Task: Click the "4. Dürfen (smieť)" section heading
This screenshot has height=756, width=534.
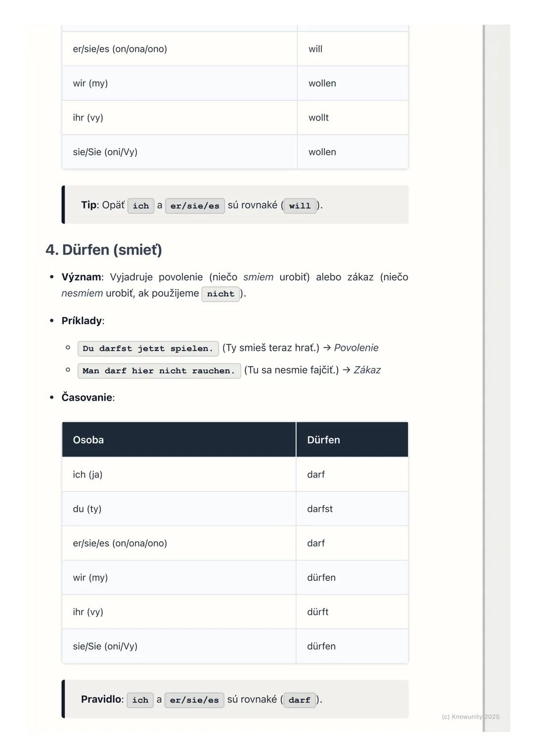Action: [104, 250]
